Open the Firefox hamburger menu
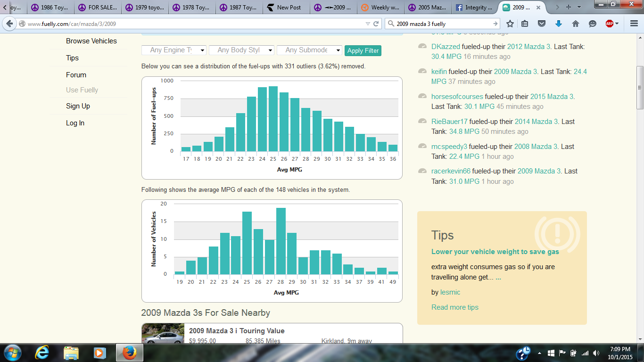This screenshot has width=644, height=362. (x=634, y=24)
